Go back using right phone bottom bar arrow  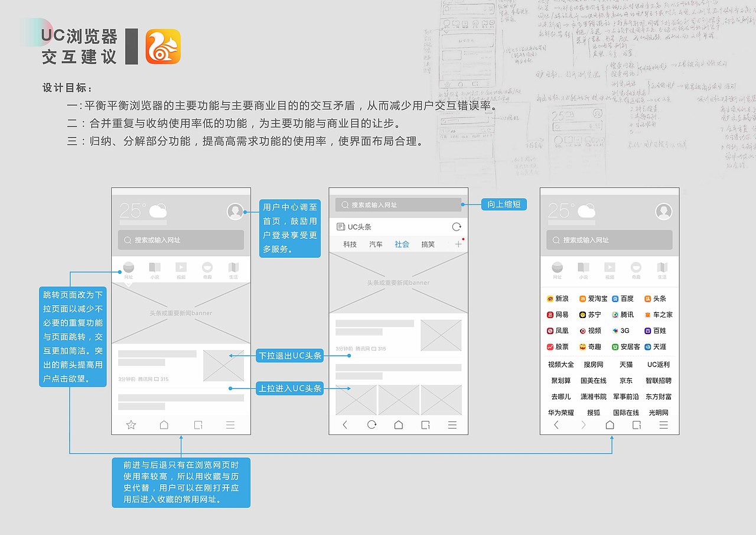556,424
